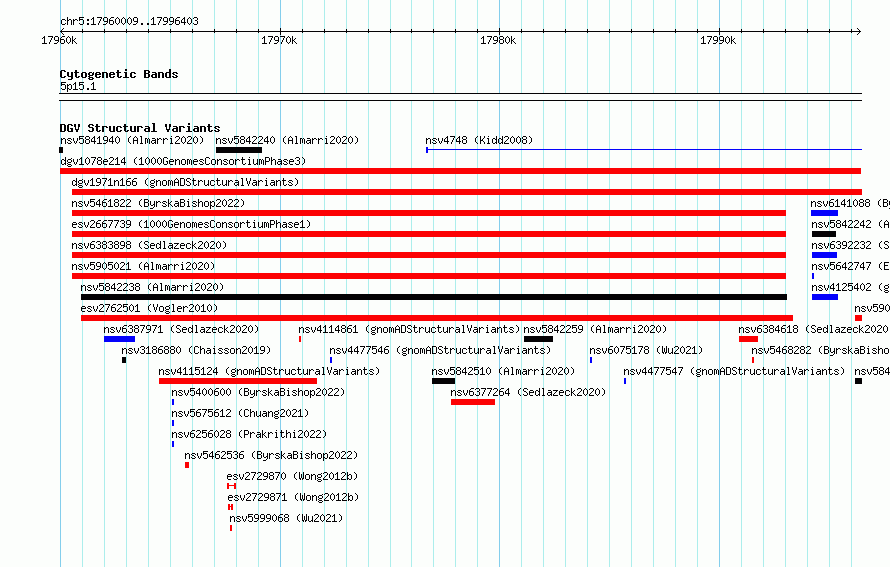The image size is (890, 567).
Task: Click the nsv5841940 (Almarri2020) variant label
Action: point(132,140)
